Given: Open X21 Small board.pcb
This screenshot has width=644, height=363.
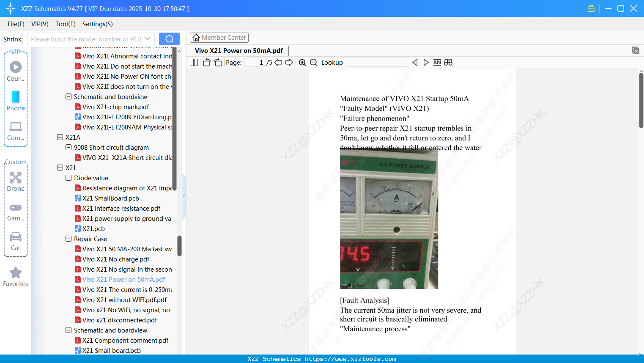Looking at the screenshot, I should (108, 350).
